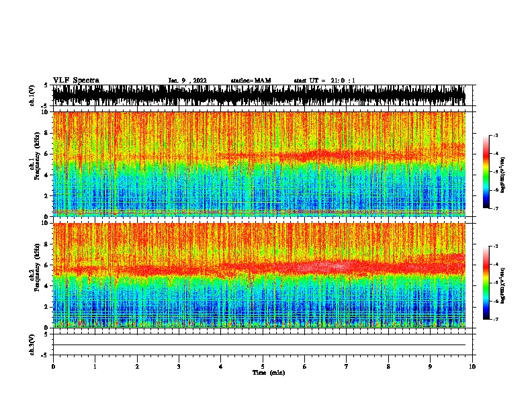Click time axis tick label "4"

(x=221, y=367)
